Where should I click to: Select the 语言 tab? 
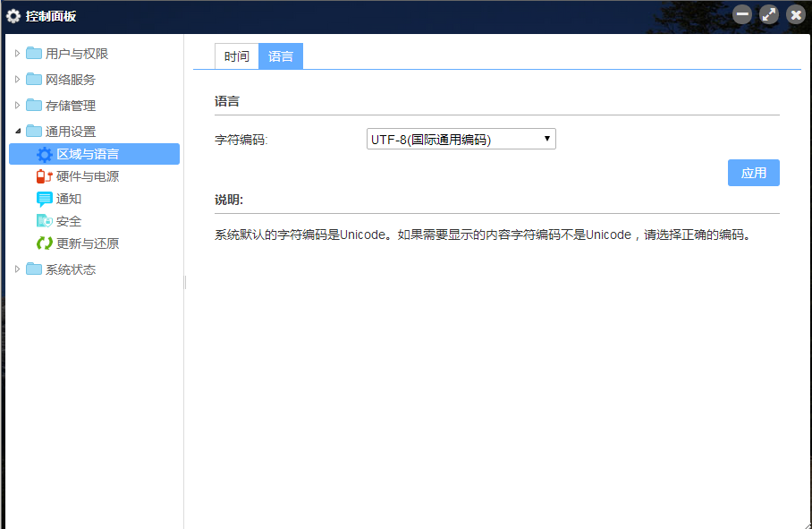pyautogui.click(x=281, y=56)
